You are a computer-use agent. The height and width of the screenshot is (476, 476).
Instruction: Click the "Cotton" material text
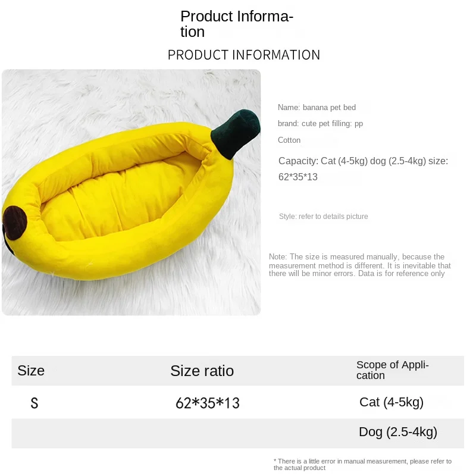[x=289, y=140]
